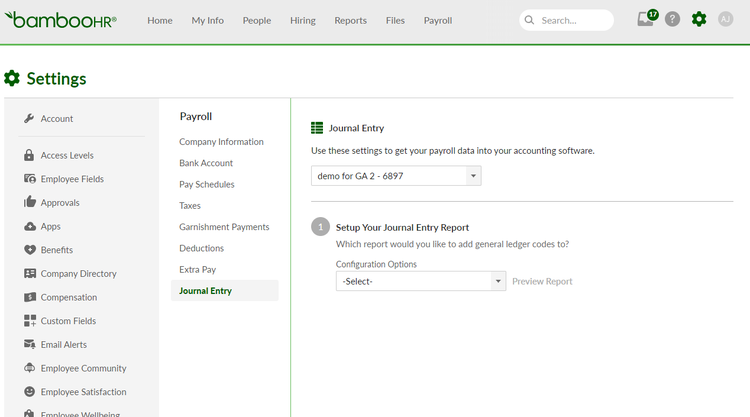Open the green settings gear icon

(x=699, y=19)
